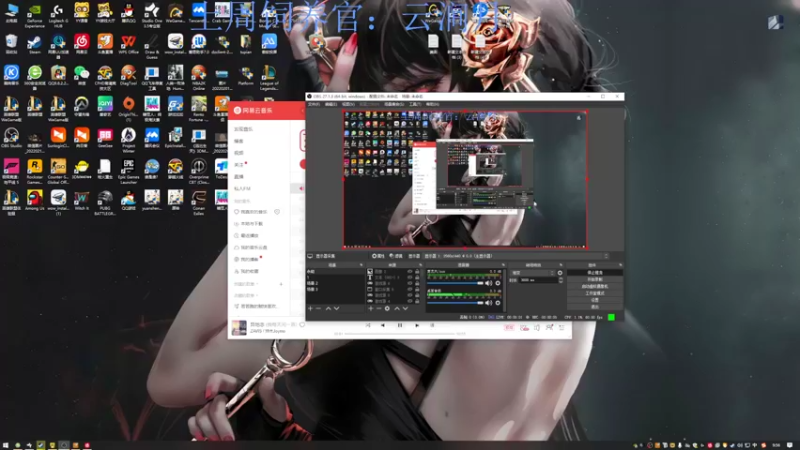
Task: Move selected OBS source up
Action: coord(397,309)
